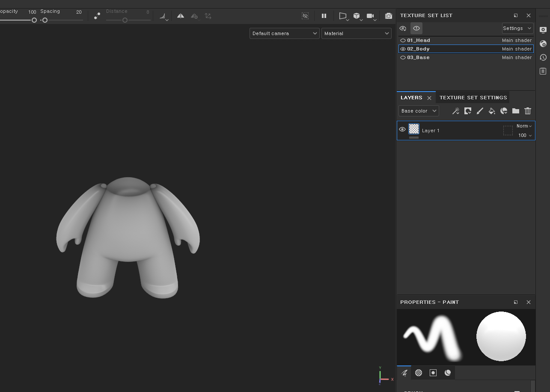
Task: Open the perspective view mode dropdown icon
Action: point(344,16)
